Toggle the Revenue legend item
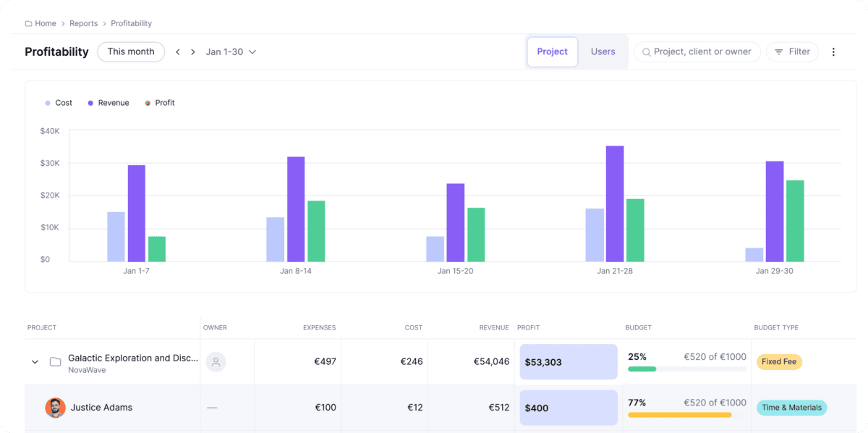The width and height of the screenshot is (868, 433). (x=109, y=103)
